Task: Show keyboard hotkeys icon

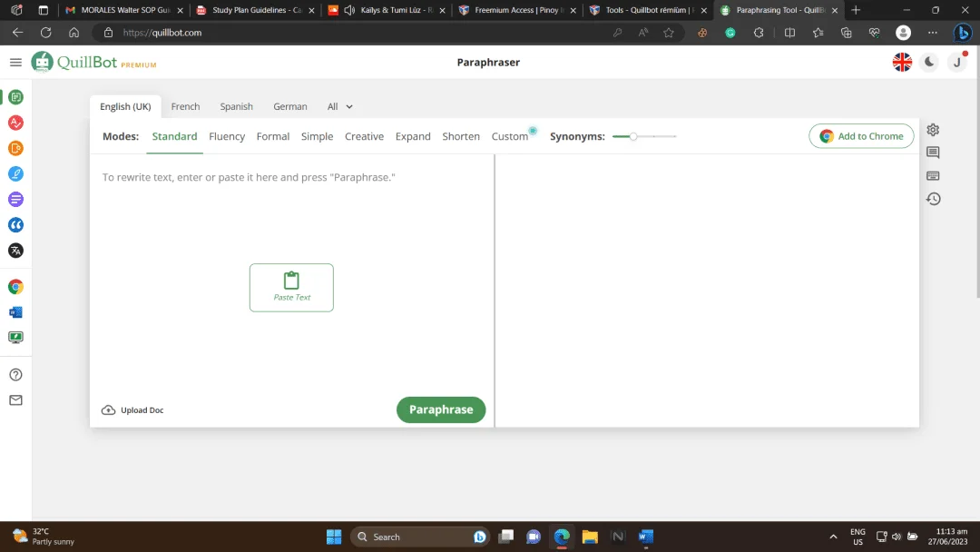Action: (x=933, y=175)
